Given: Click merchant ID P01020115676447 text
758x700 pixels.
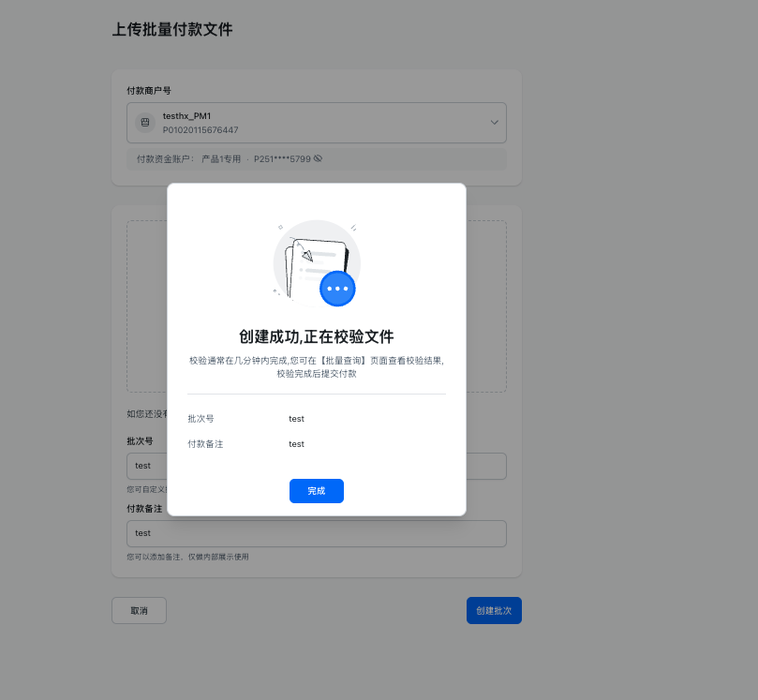Looking at the screenshot, I should pyautogui.click(x=201, y=130).
